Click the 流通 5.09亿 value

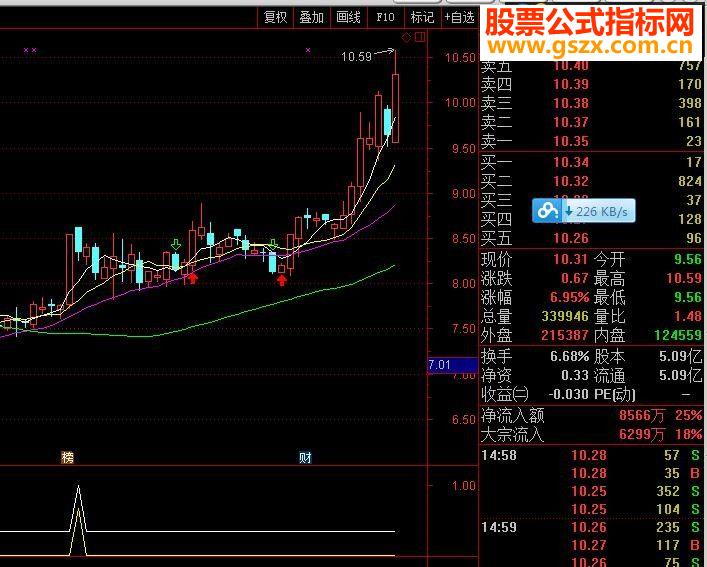coord(680,375)
